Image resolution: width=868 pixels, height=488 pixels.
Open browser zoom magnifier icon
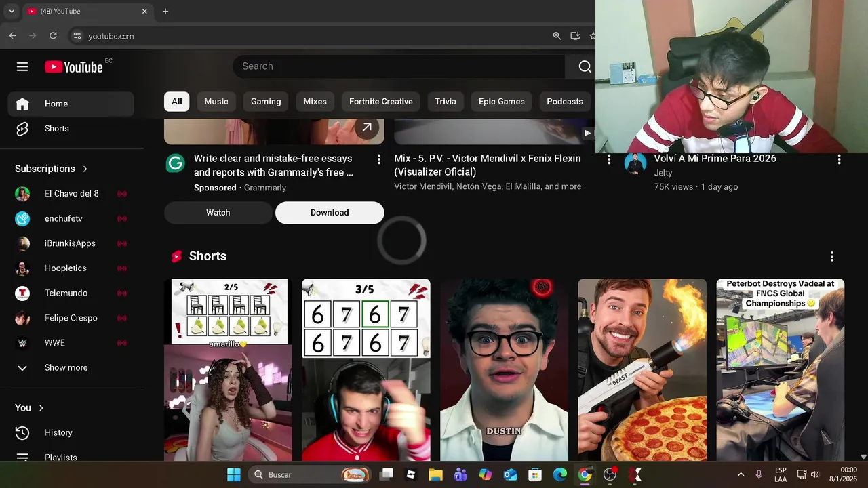tap(557, 36)
